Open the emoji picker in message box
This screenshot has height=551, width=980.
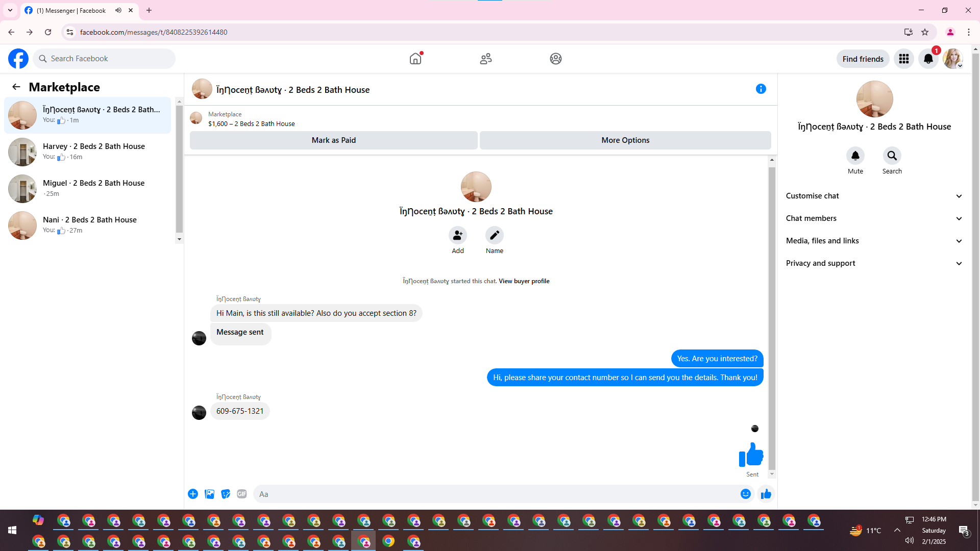(746, 494)
